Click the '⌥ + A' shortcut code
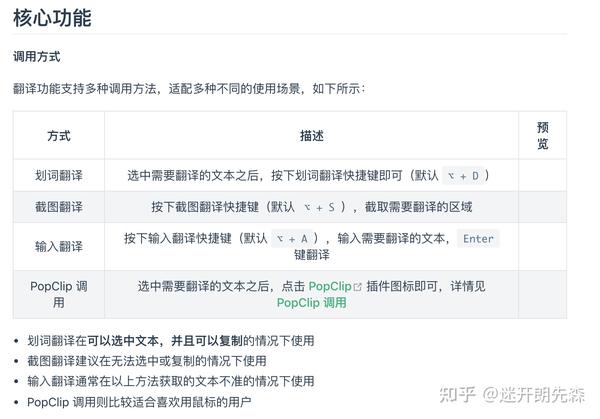600x419 pixels. pyautogui.click(x=296, y=239)
